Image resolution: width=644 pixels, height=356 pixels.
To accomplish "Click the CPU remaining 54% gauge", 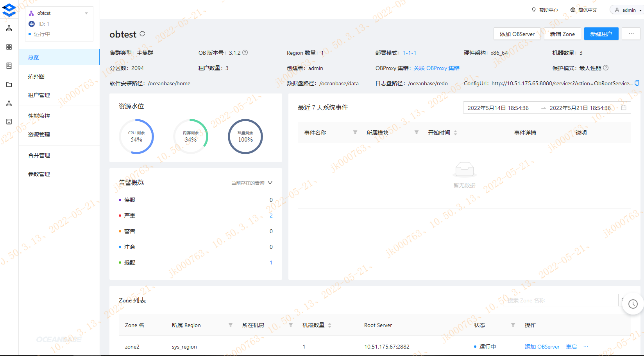I will (x=136, y=137).
